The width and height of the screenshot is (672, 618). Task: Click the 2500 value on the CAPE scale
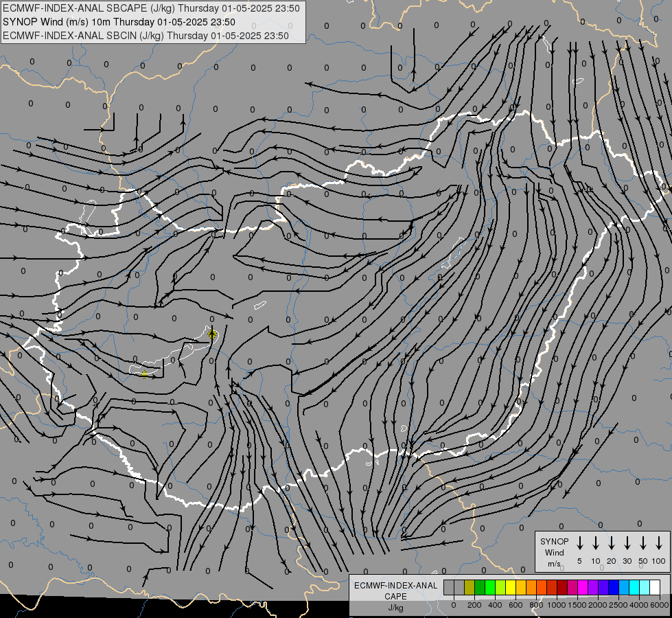[x=618, y=605]
